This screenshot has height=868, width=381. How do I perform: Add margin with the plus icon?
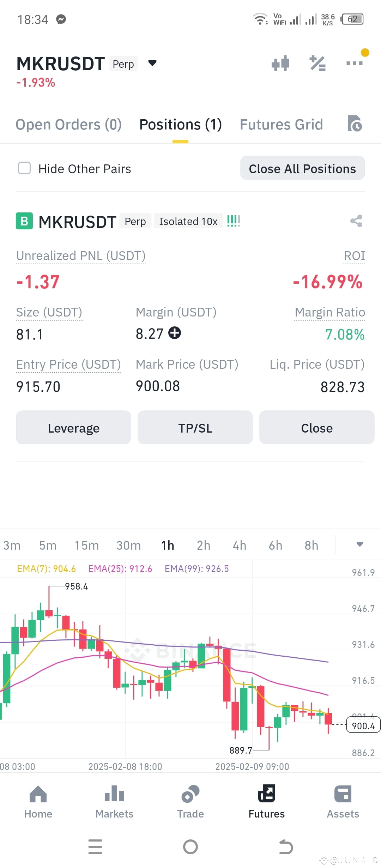click(175, 333)
